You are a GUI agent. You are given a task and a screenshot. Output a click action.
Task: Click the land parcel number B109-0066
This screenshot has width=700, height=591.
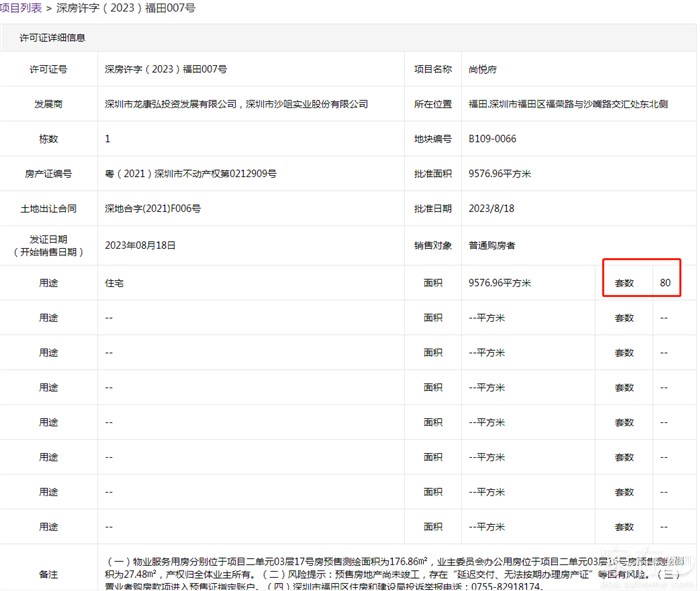(x=492, y=139)
